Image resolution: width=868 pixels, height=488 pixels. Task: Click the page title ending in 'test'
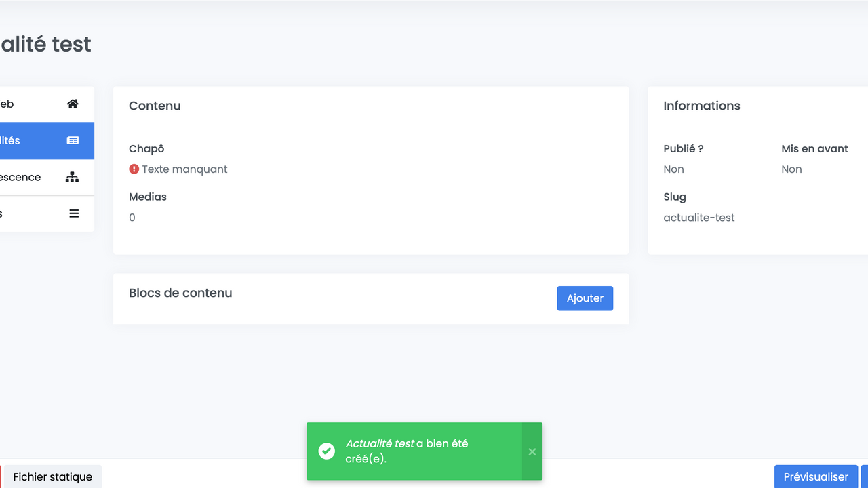coord(45,44)
